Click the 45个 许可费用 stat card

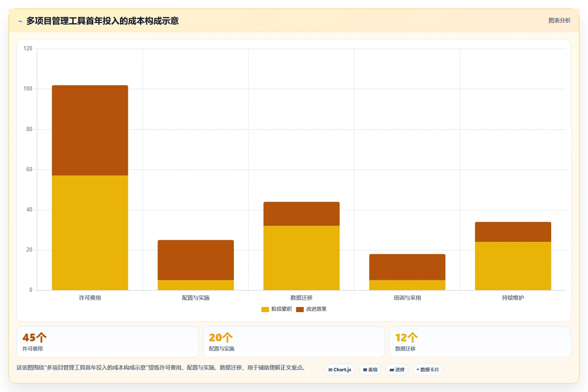[x=107, y=342]
